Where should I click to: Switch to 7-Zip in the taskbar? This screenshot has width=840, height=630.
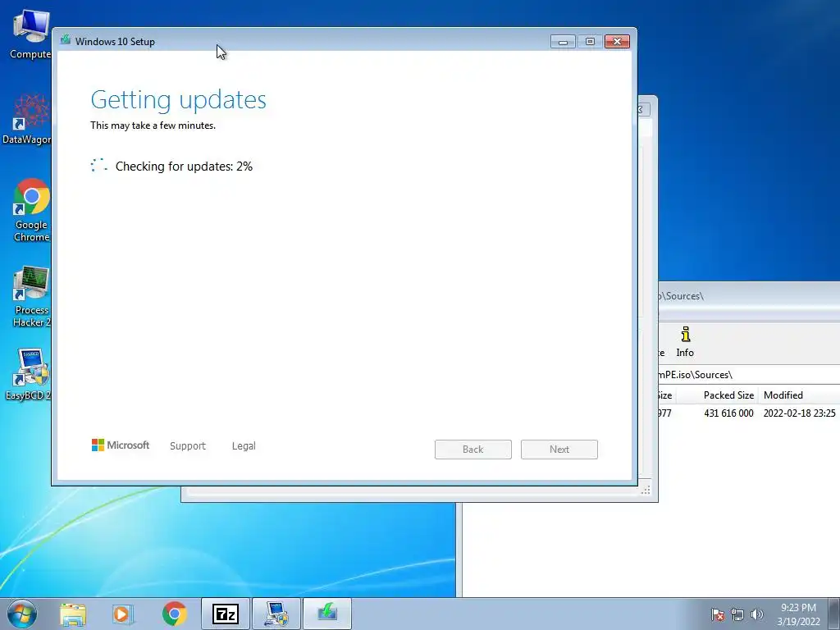[225, 614]
